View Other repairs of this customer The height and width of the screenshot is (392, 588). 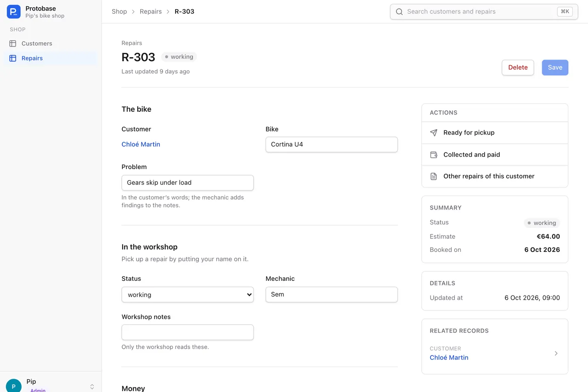point(495,176)
